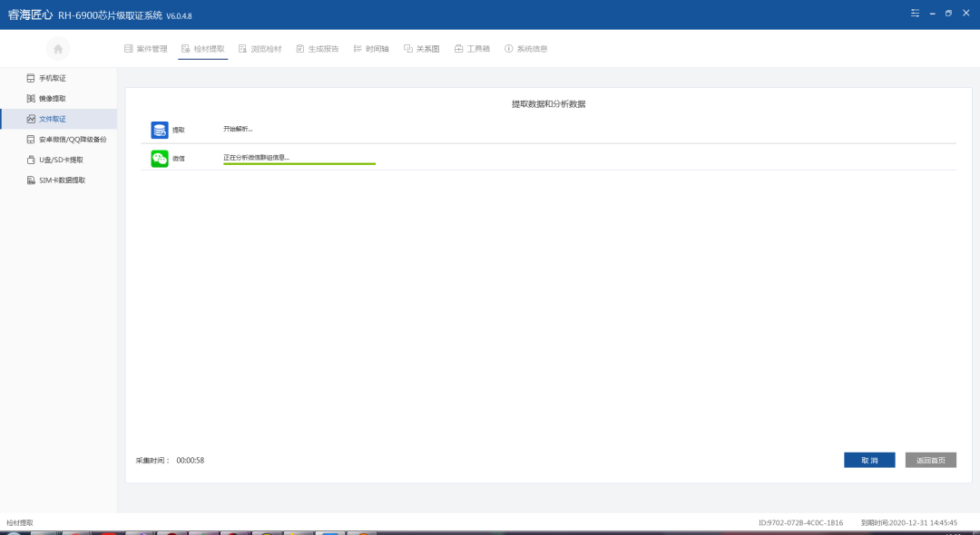
Task: Click the 返回首页 button
Action: click(931, 460)
